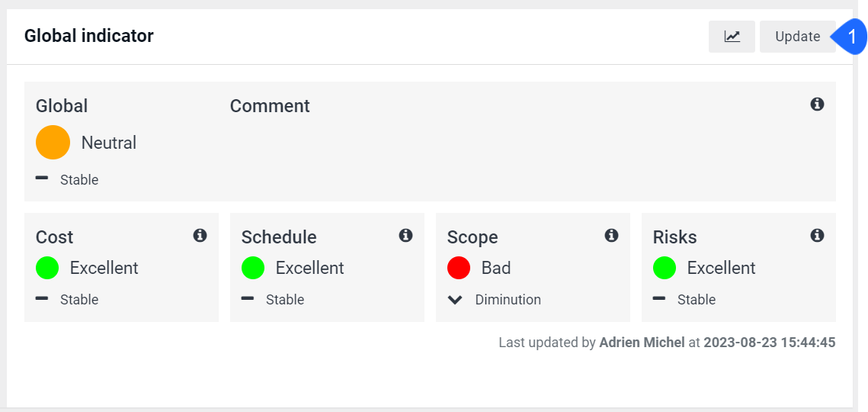Click the Adrien Michel name
Image resolution: width=868 pixels, height=412 pixels.
coord(642,342)
